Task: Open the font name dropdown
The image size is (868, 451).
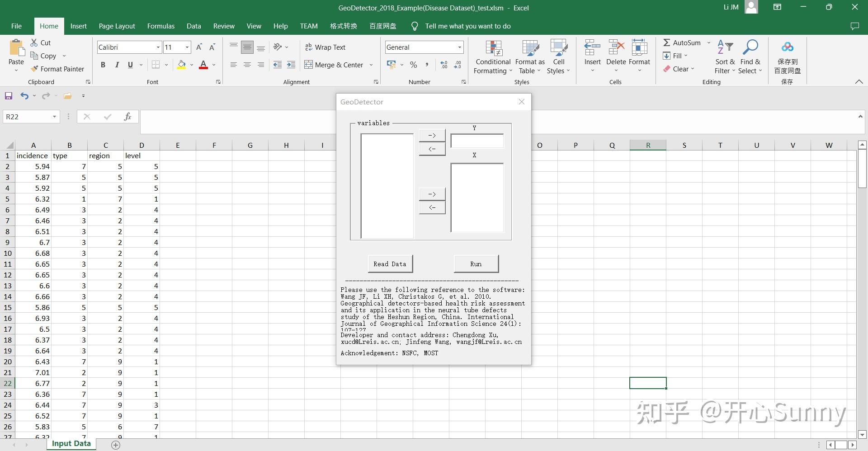Action: 158,47
